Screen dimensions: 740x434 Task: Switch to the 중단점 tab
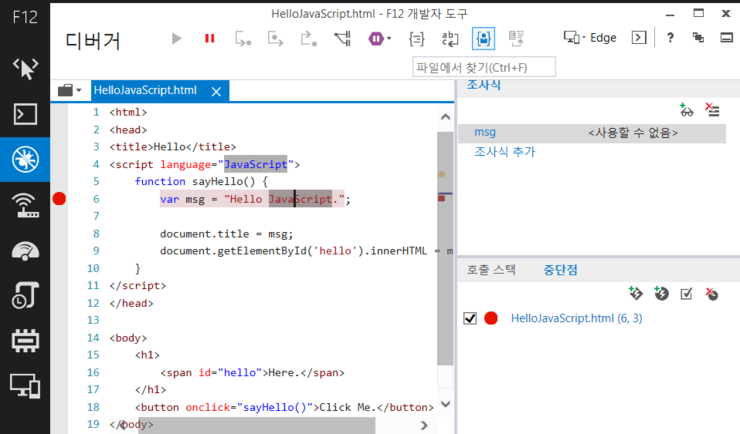tap(560, 270)
